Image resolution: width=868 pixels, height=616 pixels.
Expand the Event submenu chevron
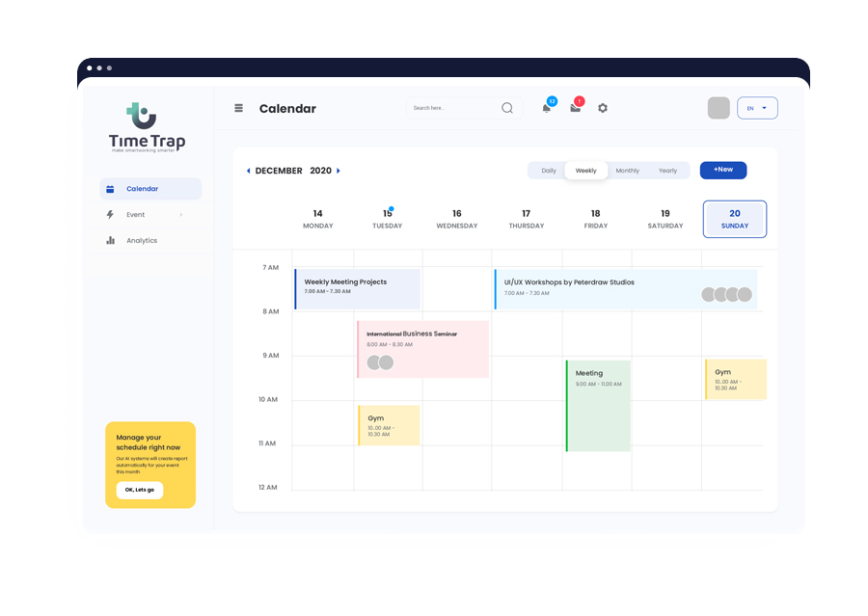click(x=181, y=215)
